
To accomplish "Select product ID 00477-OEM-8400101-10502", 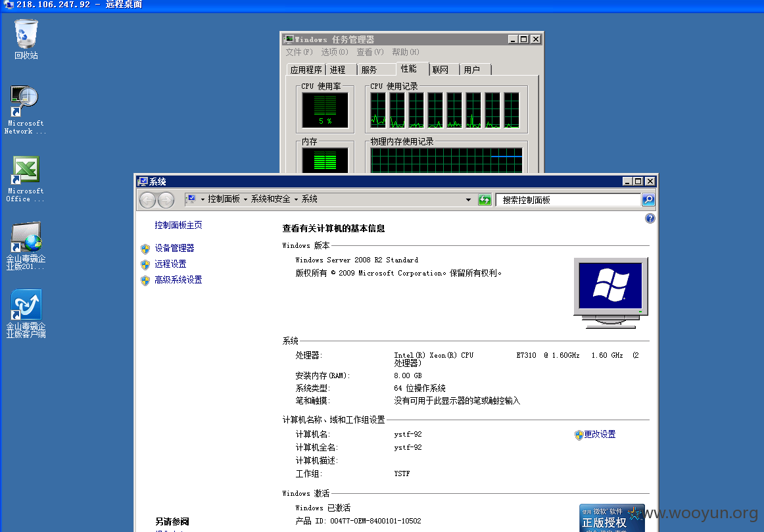I will tap(375, 521).
